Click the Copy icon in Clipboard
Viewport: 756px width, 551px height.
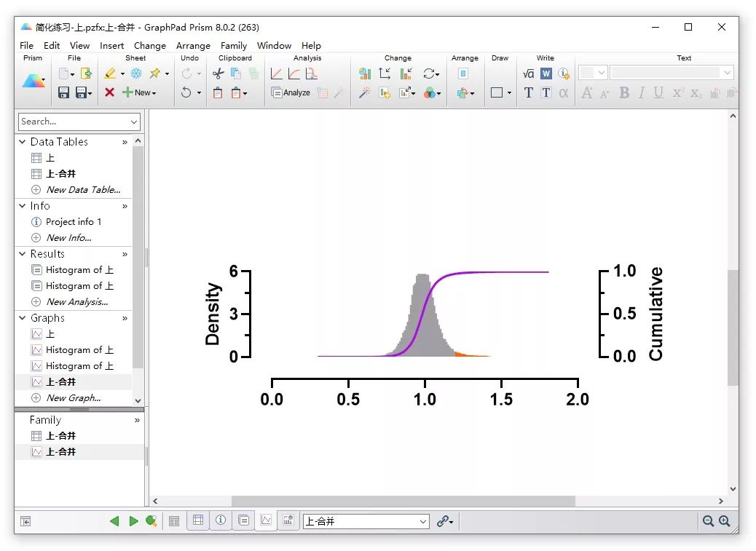[x=236, y=74]
